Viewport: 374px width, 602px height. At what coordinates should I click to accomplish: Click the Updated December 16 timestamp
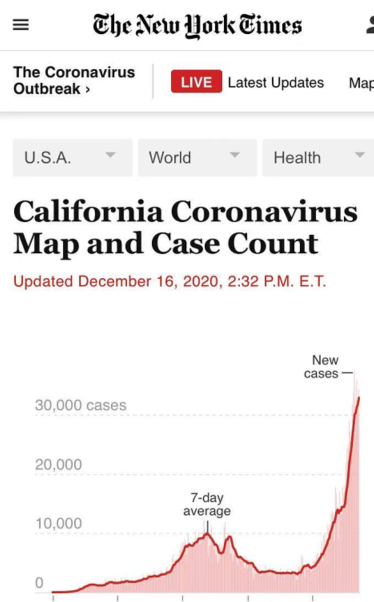[x=170, y=281]
